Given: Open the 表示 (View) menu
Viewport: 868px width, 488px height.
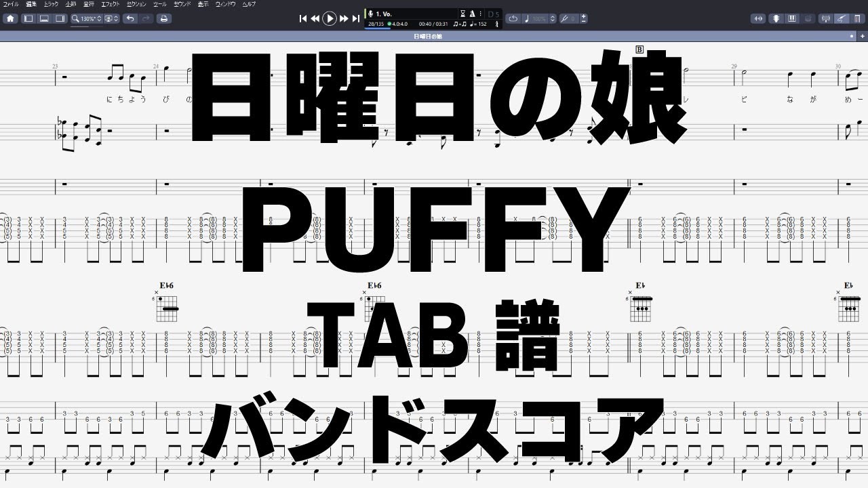Looking at the screenshot, I should 203,4.
